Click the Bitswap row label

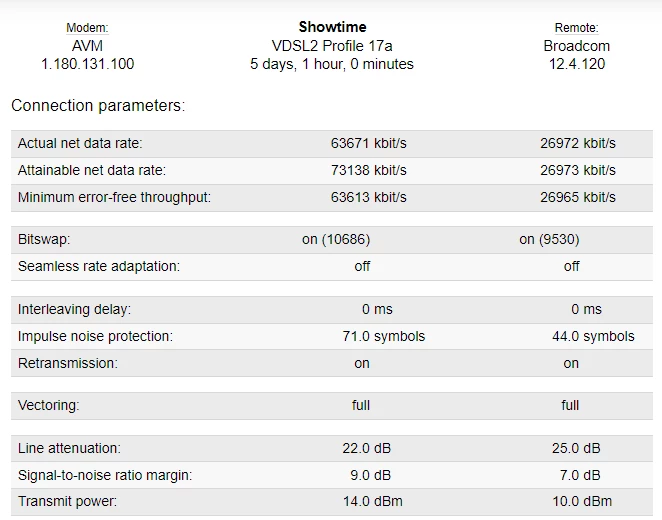[x=44, y=240]
